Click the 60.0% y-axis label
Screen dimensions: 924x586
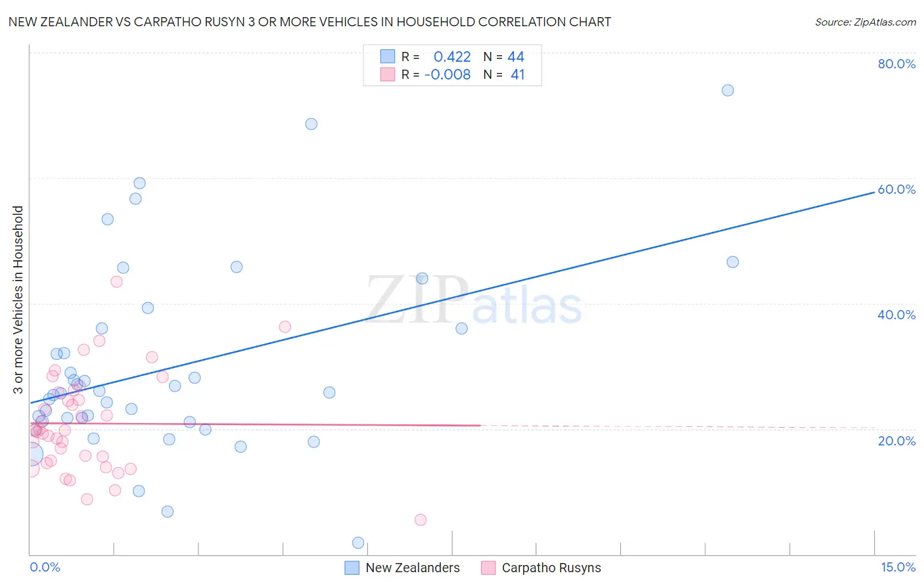[896, 189]
